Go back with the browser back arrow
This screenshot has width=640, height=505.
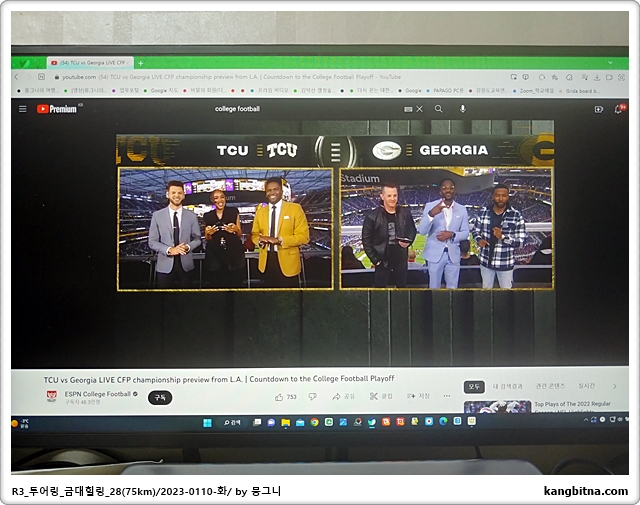click(16, 77)
